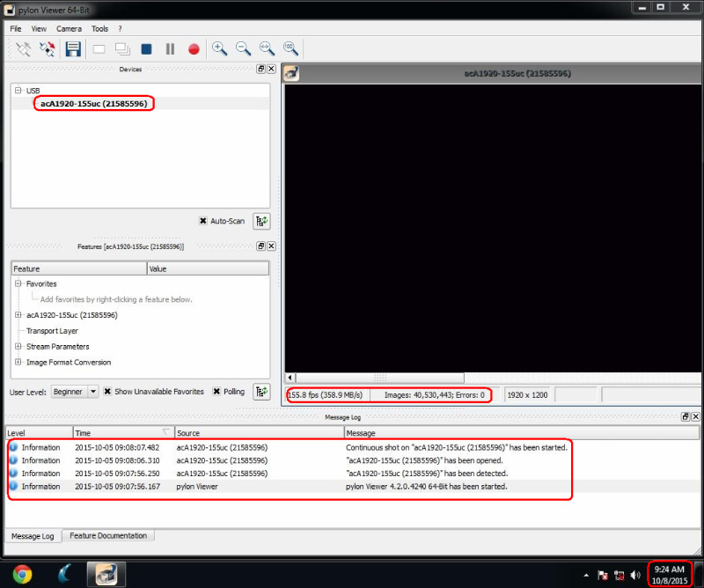Image resolution: width=704 pixels, height=588 pixels.
Task: Toggle the Auto-Scan checkbox
Action: [202, 221]
